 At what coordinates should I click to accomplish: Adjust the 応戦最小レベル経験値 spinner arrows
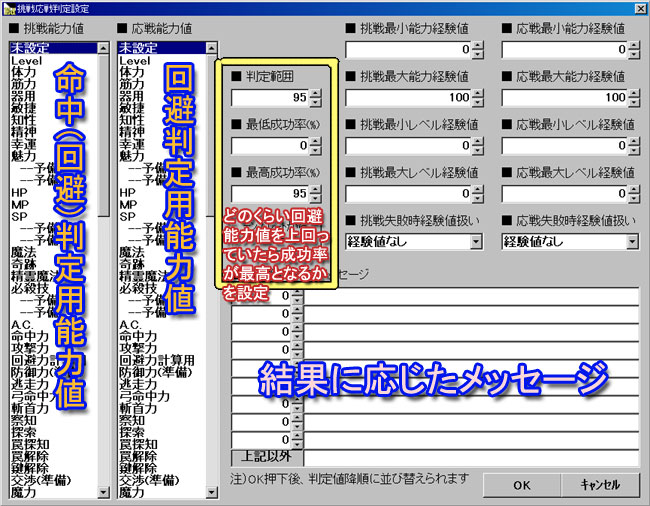pyautogui.click(x=634, y=145)
